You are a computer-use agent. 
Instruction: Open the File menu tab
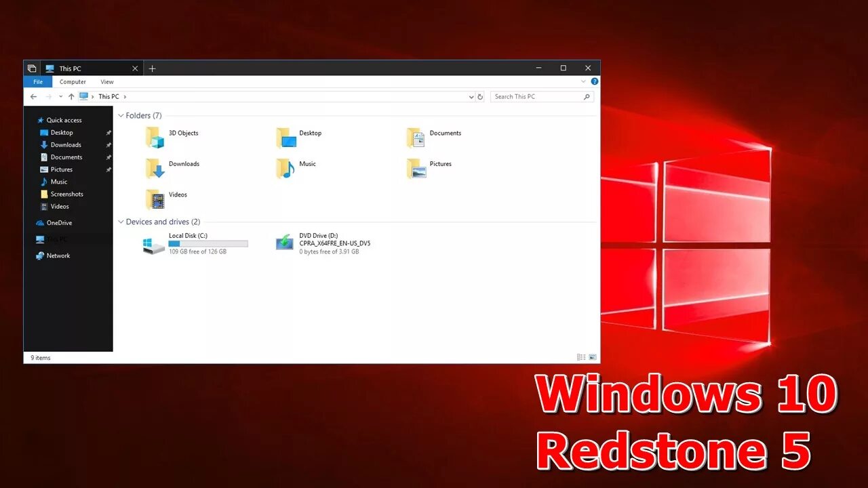coord(38,82)
